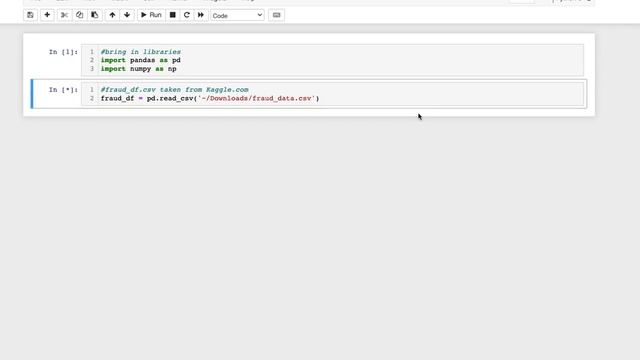Move the selected cell up

pyautogui.click(x=112, y=15)
